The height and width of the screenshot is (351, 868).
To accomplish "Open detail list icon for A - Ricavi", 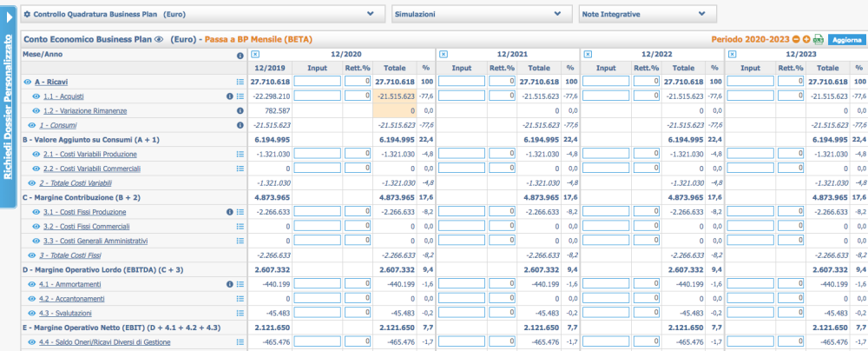I will 240,82.
